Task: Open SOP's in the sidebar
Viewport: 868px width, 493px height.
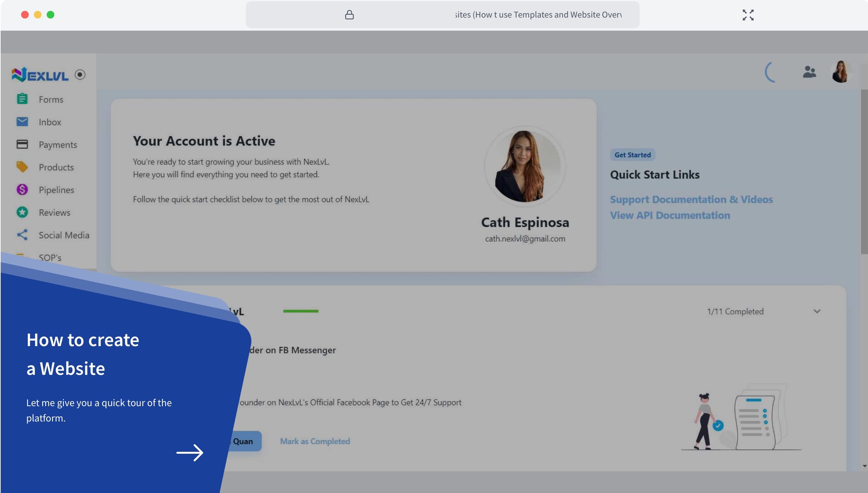Action: (50, 257)
